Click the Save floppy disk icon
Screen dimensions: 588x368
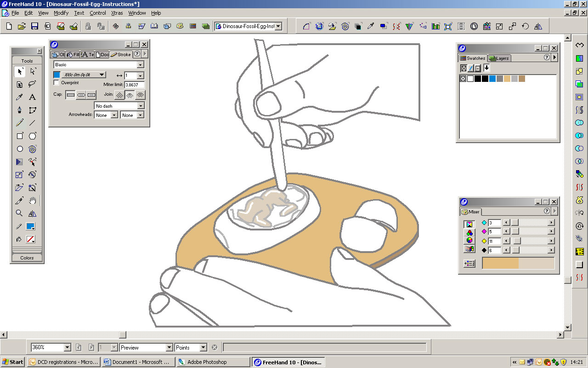(x=34, y=26)
